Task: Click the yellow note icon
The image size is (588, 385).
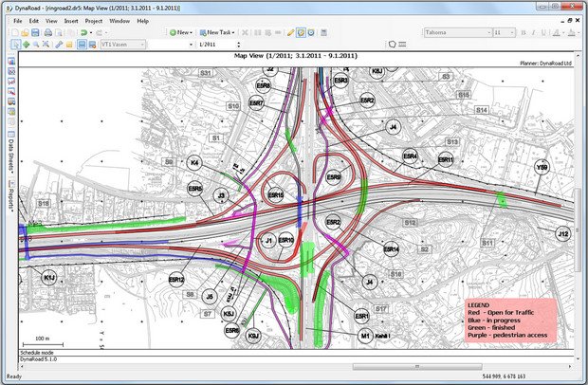Action: click(69, 45)
